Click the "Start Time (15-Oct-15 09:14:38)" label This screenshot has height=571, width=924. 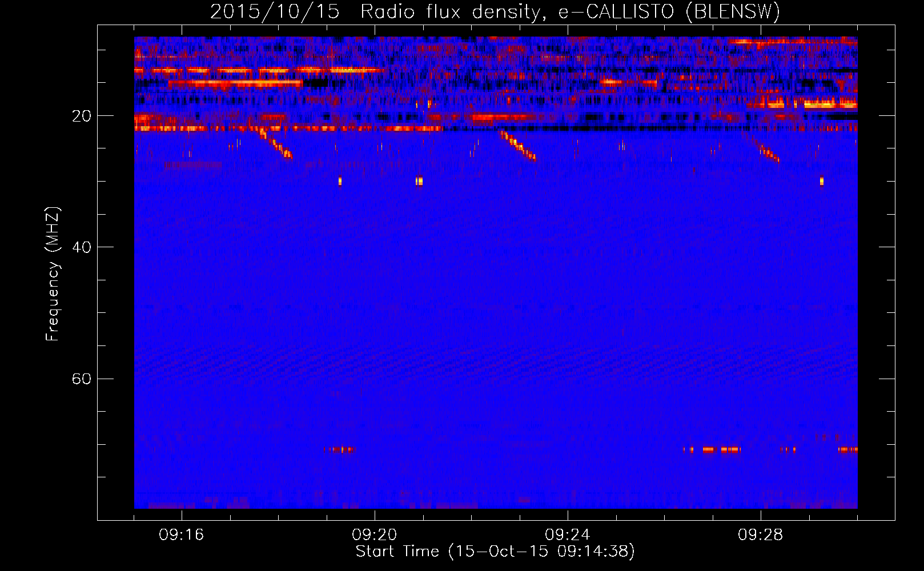(495, 552)
